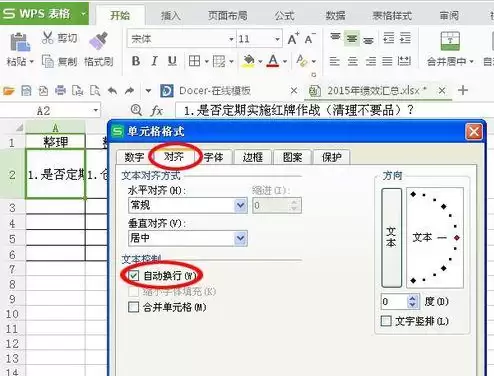The width and height of the screenshot is (494, 376).
Task: Click the redo arrow
Action: pyautogui.click(x=129, y=91)
